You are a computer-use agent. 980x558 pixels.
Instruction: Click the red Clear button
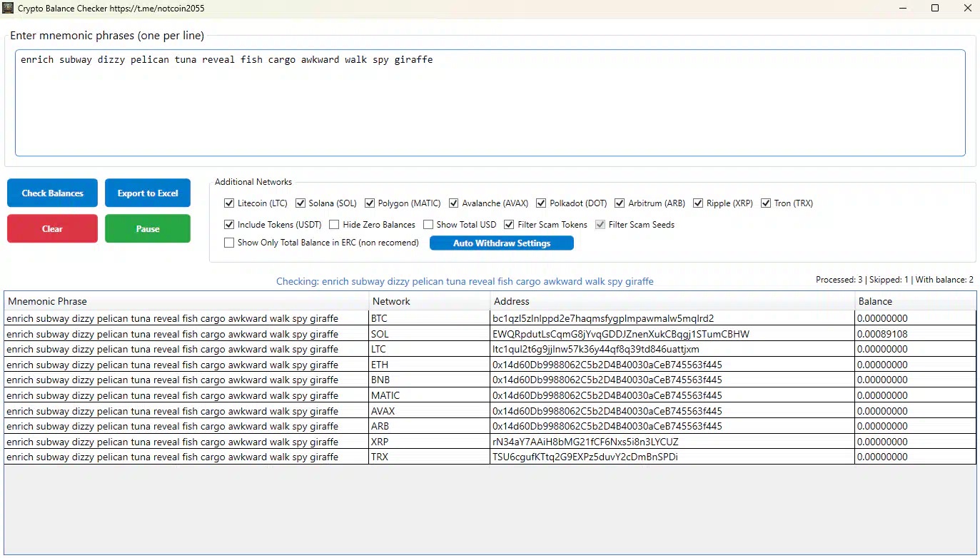point(52,228)
